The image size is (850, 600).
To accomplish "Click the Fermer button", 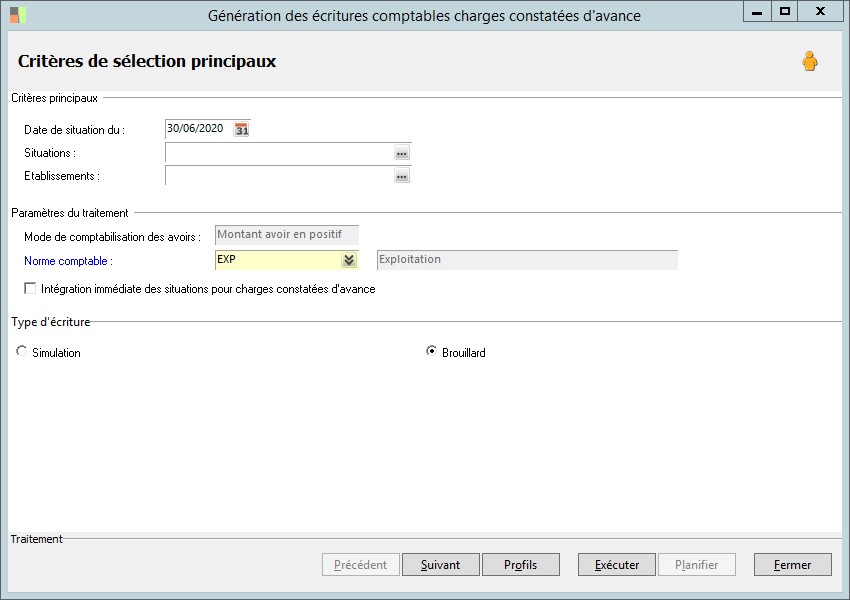I will point(793,565).
